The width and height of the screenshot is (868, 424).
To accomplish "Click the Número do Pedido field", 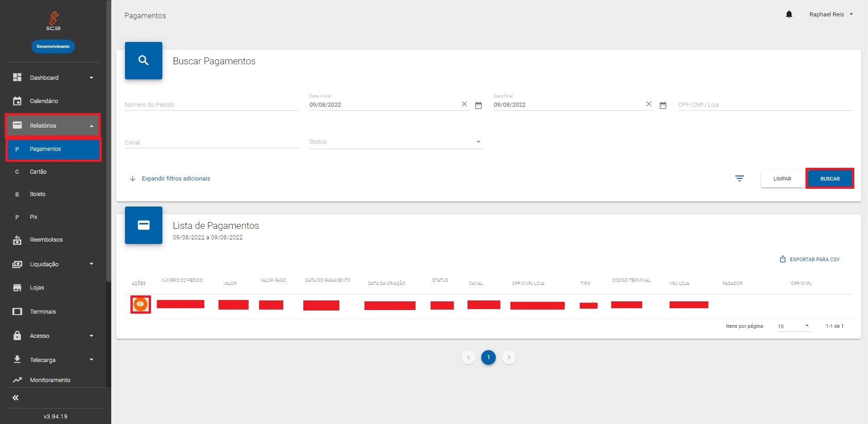I will (212, 105).
